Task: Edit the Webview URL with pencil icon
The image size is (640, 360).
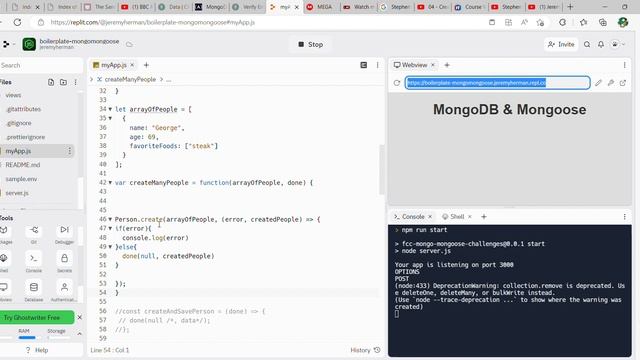Action: pyautogui.click(x=598, y=83)
